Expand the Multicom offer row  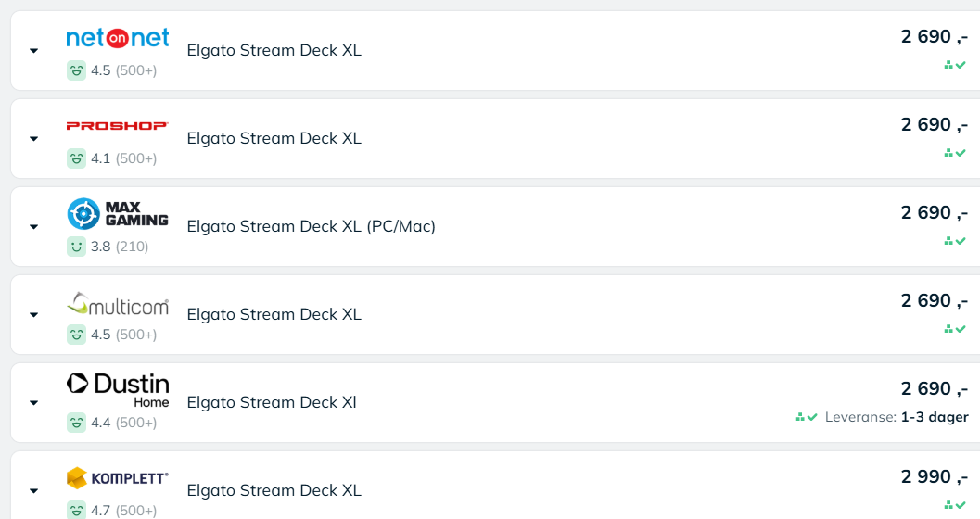[x=33, y=315]
